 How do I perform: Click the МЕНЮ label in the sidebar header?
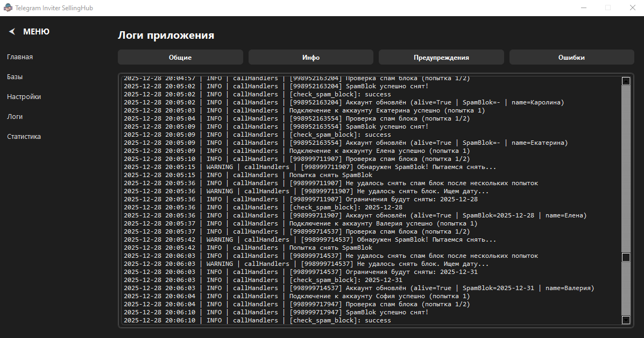36,32
